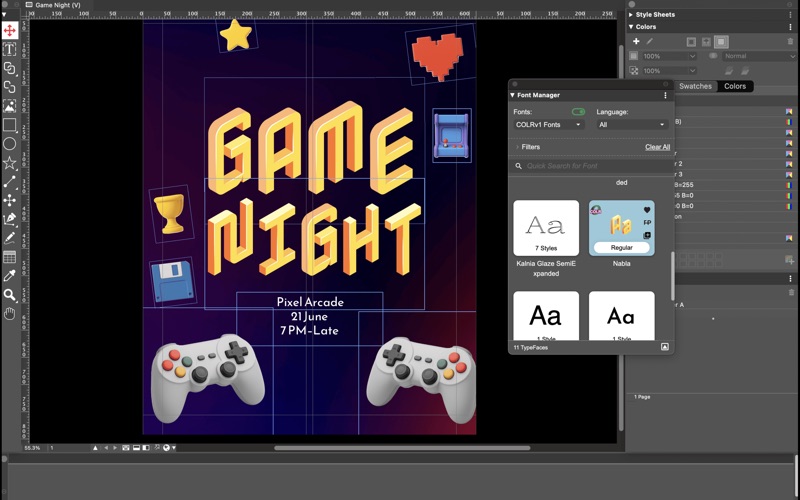Choose the frame color target icon
The image size is (800, 500).
pyautogui.click(x=691, y=42)
